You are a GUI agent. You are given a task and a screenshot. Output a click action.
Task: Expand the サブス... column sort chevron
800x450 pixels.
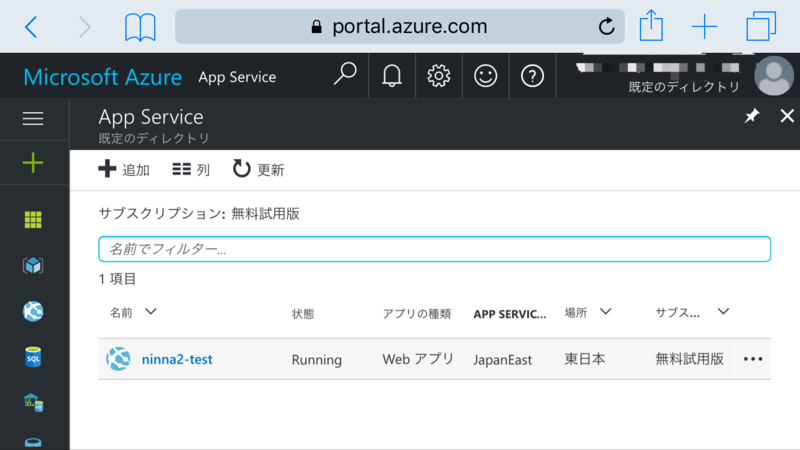723,311
